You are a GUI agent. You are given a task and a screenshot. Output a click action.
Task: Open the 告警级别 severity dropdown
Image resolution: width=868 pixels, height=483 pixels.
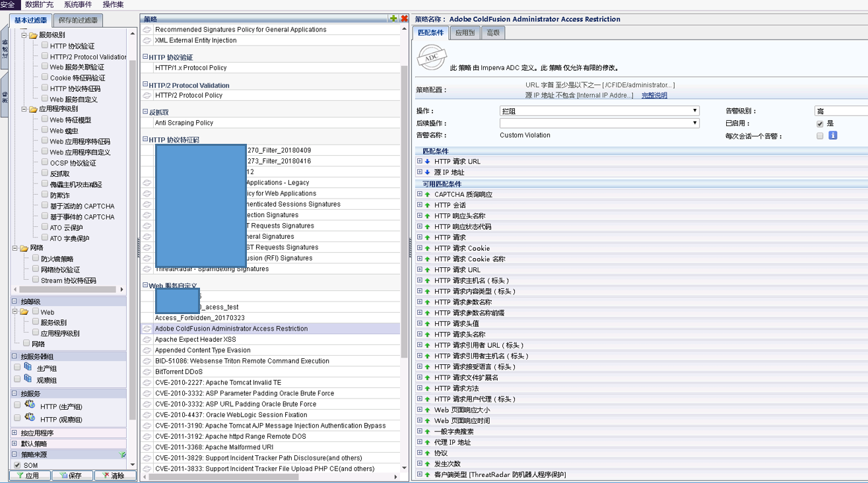tap(841, 111)
